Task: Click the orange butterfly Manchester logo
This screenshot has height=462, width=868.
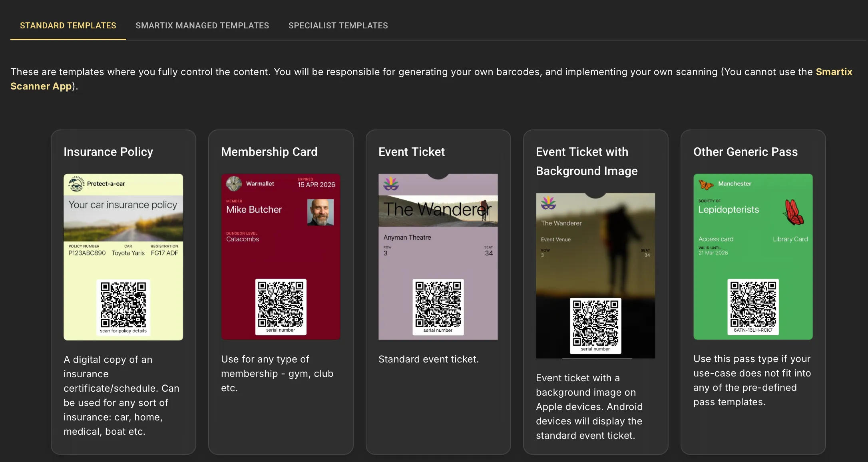Action: 706,184
